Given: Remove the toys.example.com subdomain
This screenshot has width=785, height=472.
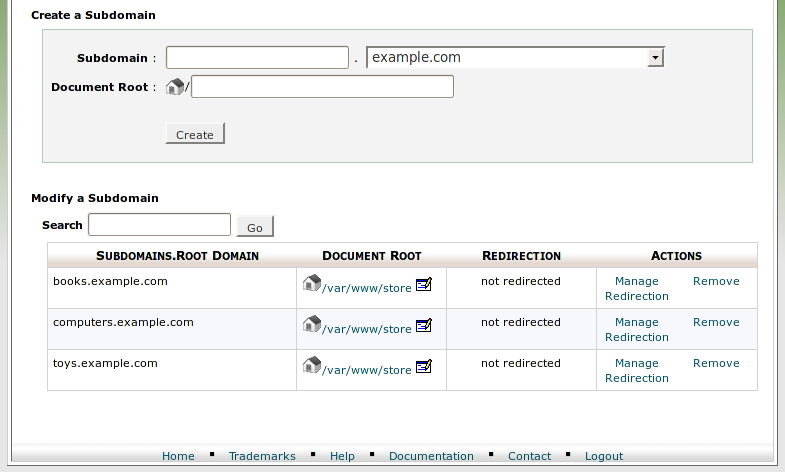Looking at the screenshot, I should coord(716,363).
